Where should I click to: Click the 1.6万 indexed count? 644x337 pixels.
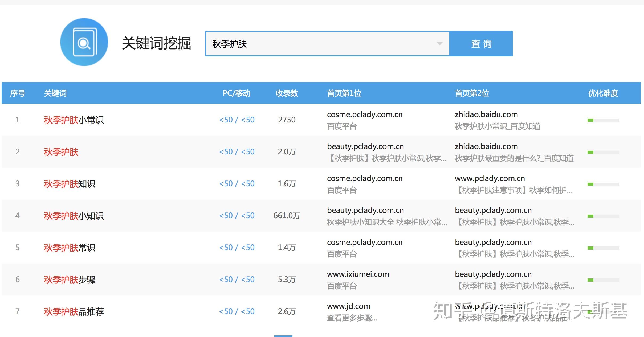pos(287,184)
